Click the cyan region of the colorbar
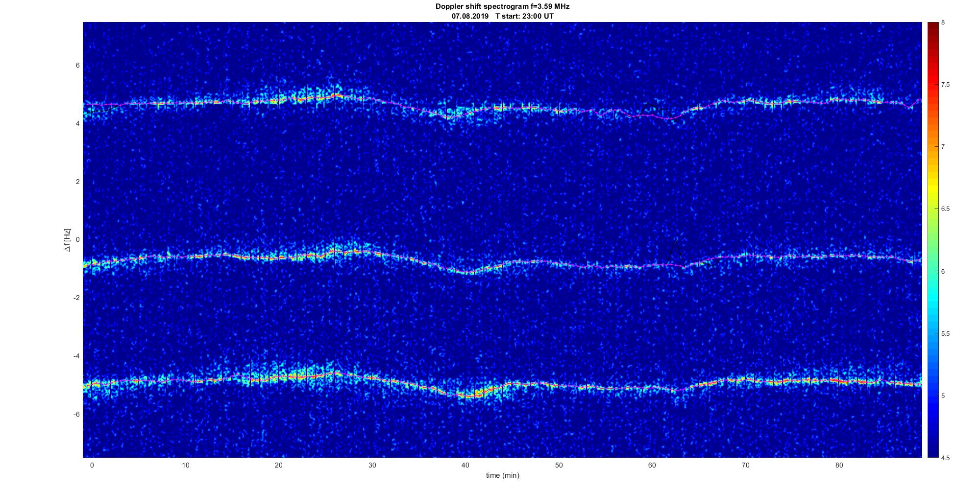The height and width of the screenshot is (491, 980). 933,299
